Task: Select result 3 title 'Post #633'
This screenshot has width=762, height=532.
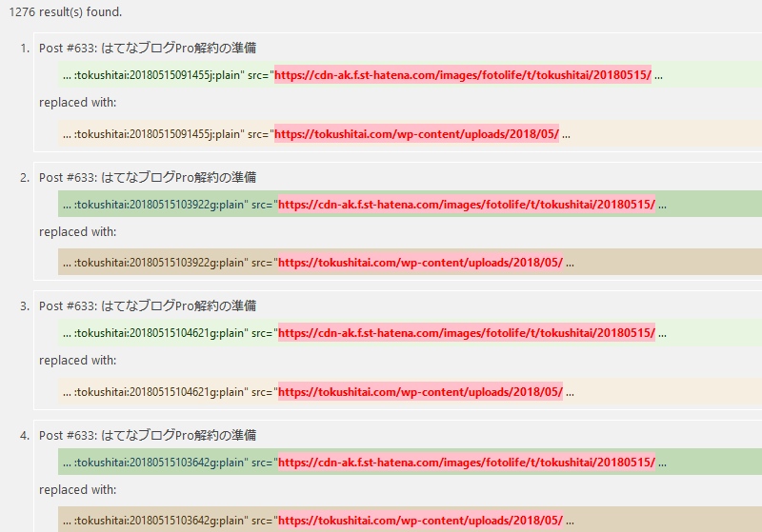Action: (148, 306)
